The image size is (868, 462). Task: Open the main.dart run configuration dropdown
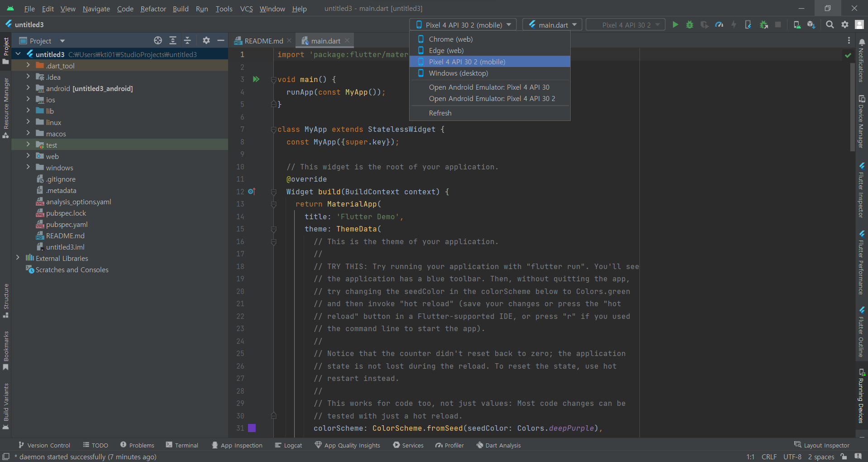[x=552, y=25]
